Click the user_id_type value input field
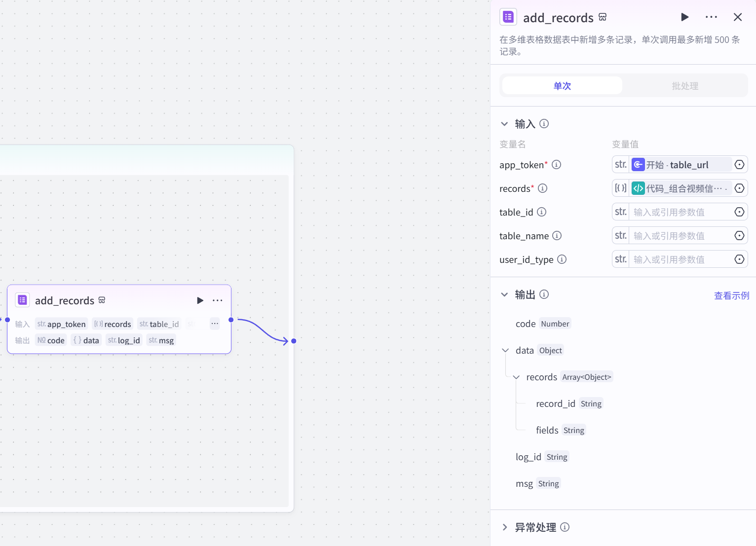 tap(680, 259)
